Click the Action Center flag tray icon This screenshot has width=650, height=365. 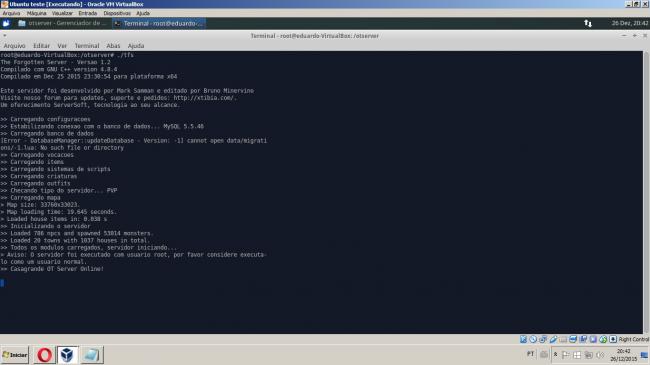(566, 355)
